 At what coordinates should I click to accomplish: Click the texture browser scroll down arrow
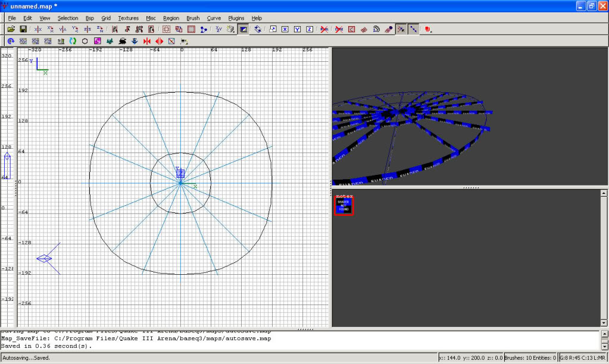coord(604,322)
